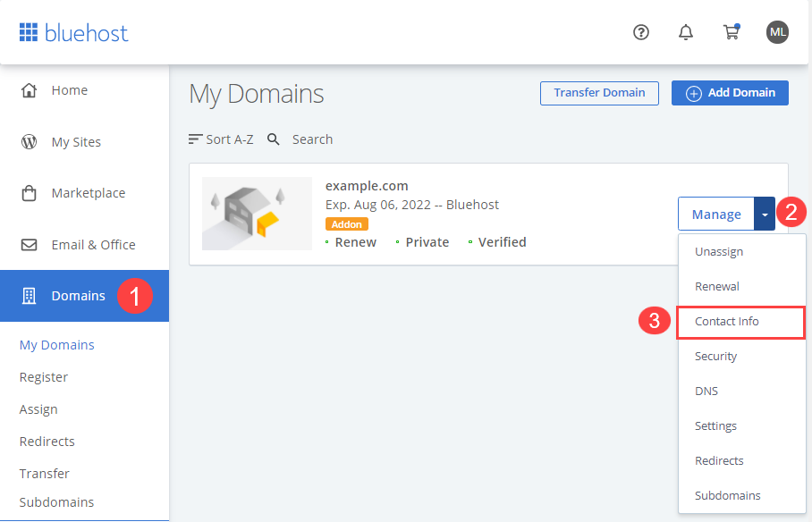
Task: Open the Redirects link in the sidebar
Action: [47, 442]
